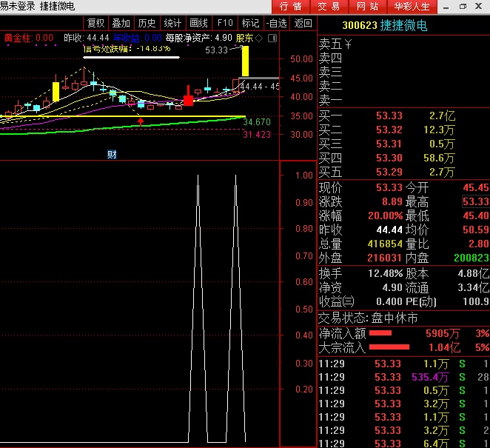Click the 财 financial marker icon

[112, 154]
